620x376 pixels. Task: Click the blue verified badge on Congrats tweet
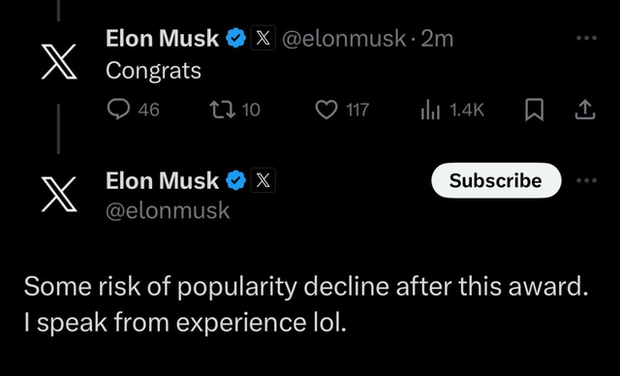pos(236,38)
